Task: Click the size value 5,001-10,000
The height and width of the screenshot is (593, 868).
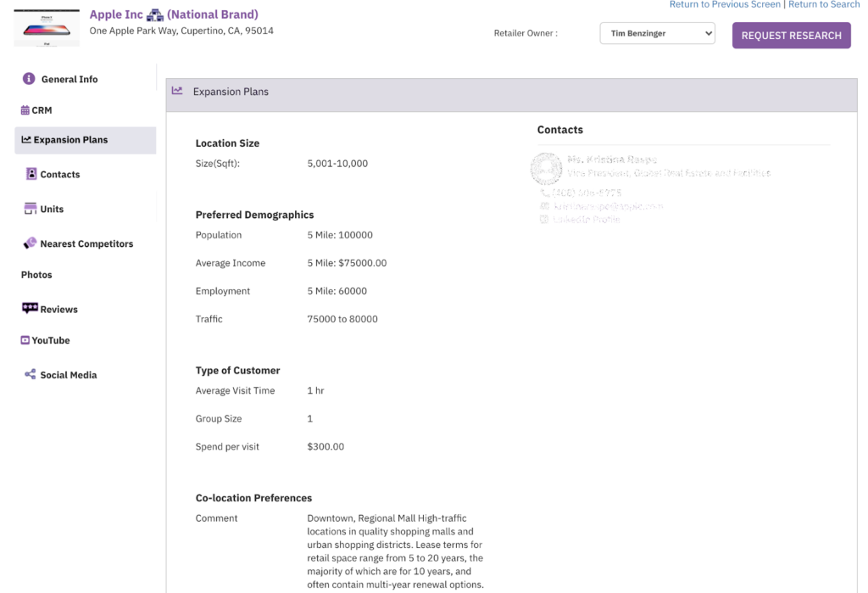Action: click(x=337, y=164)
